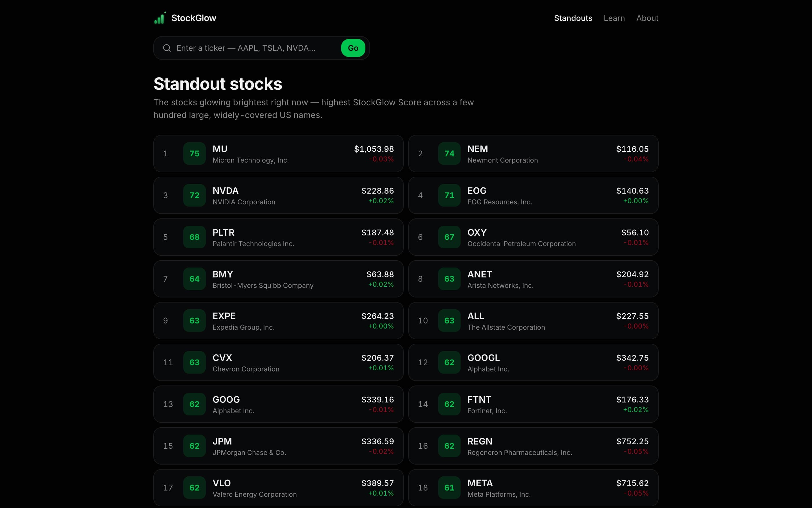Click the MU score badge 75

pyautogui.click(x=194, y=154)
